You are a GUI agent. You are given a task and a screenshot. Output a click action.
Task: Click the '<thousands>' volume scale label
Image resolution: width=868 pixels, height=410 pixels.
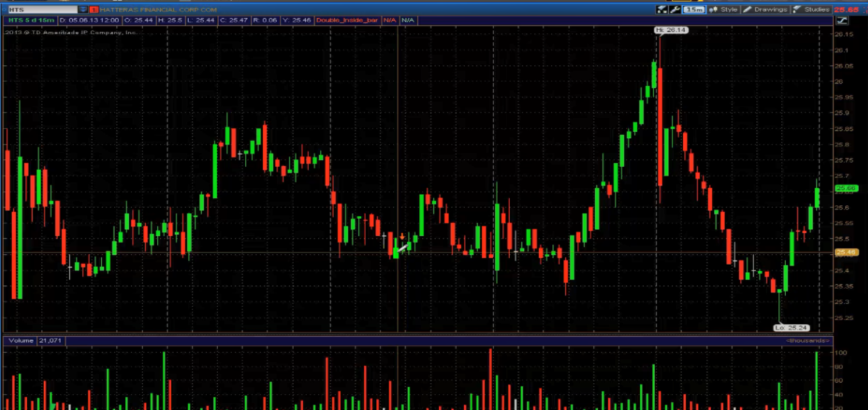(807, 340)
